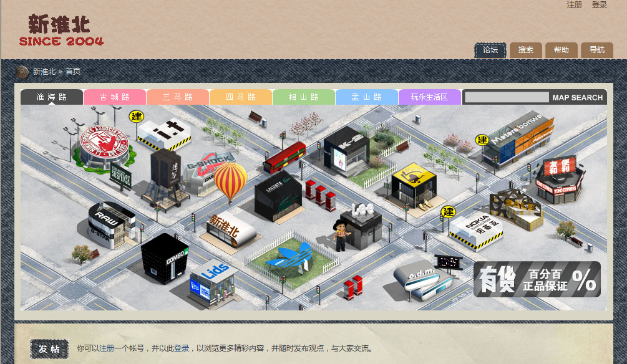Open the 三马路 tab
This screenshot has width=627, height=364.
point(178,97)
